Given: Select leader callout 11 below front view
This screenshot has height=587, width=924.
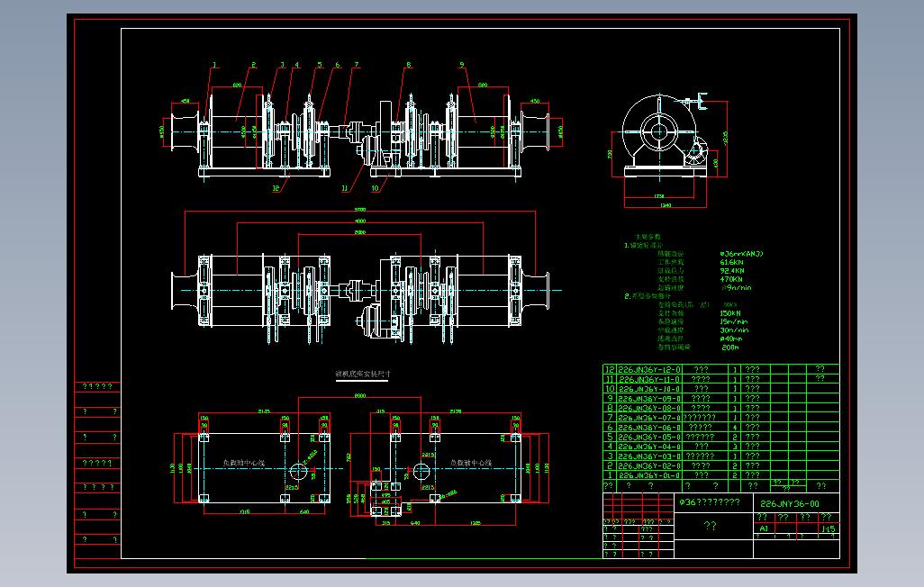Looking at the screenshot, I should pos(345,188).
